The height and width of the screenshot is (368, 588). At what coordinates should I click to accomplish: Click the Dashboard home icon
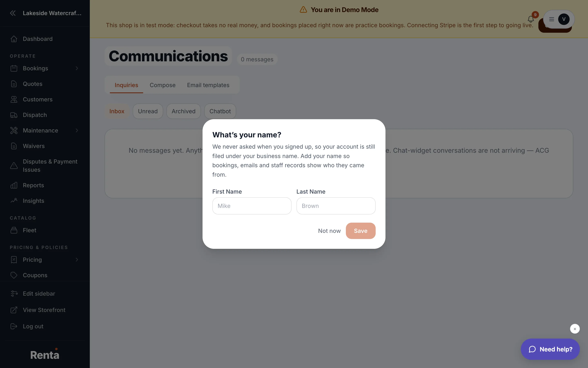(14, 39)
